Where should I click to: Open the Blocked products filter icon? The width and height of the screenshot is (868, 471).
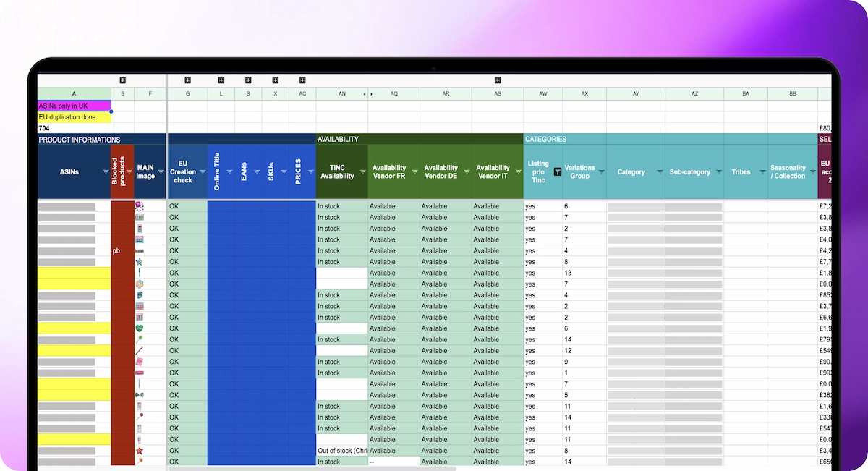coord(129,172)
